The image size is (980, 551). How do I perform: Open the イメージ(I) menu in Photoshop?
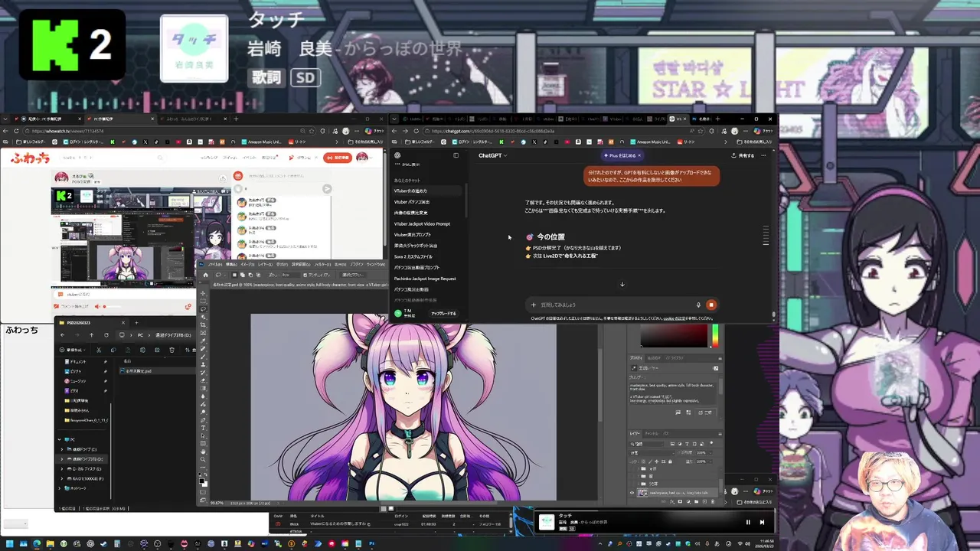coord(248,265)
